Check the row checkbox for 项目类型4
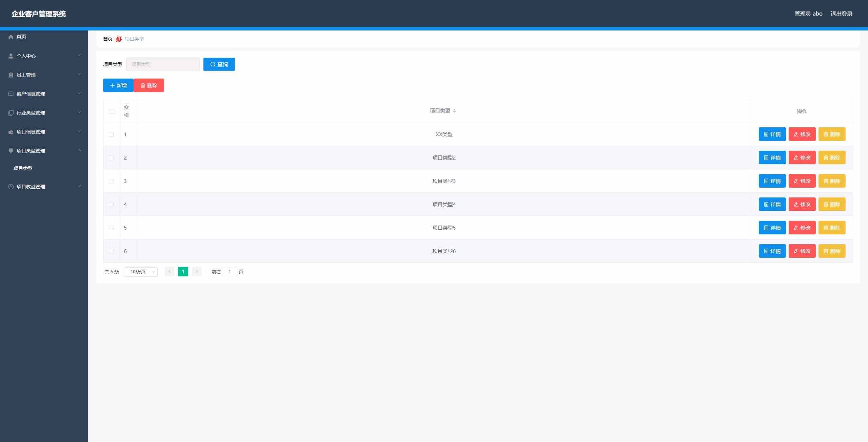This screenshot has width=868, height=442. pyautogui.click(x=111, y=205)
